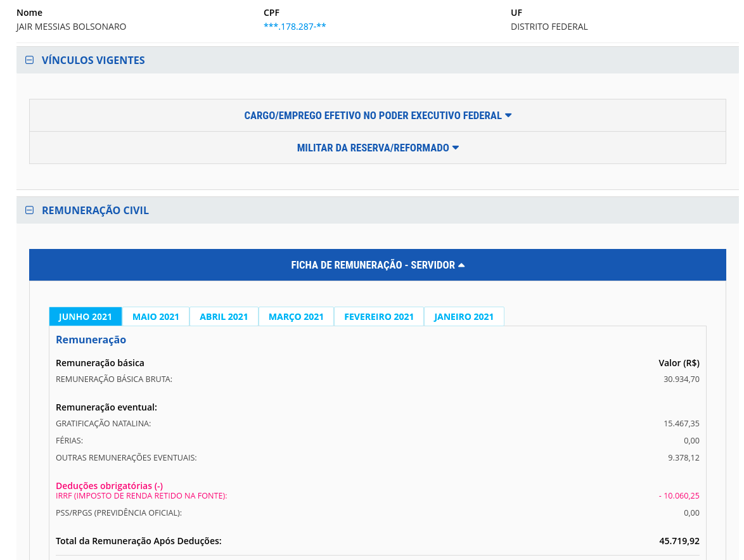Go to the Fevereiro 2021 tab
This screenshot has width=744, height=560.
[379, 317]
